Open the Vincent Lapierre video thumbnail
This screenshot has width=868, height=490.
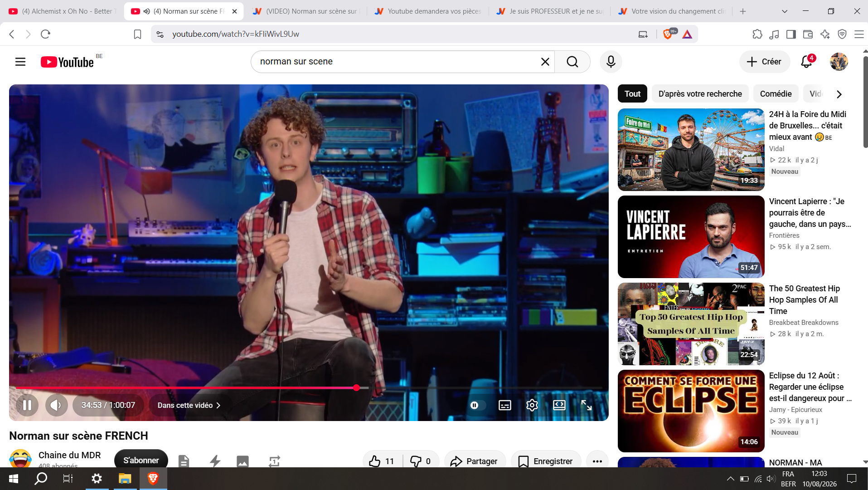(691, 236)
